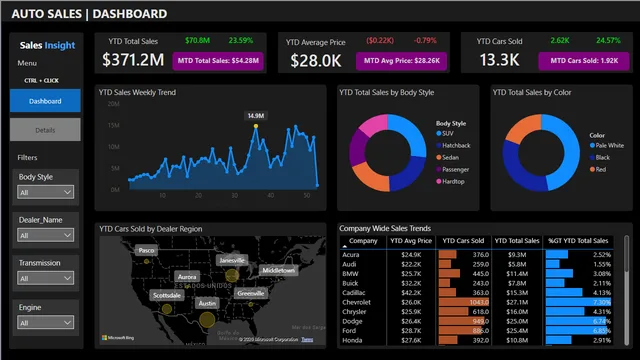This screenshot has height=360, width=640.
Task: Click the 14.9M peak point on weekly trend
Action: pos(256,126)
